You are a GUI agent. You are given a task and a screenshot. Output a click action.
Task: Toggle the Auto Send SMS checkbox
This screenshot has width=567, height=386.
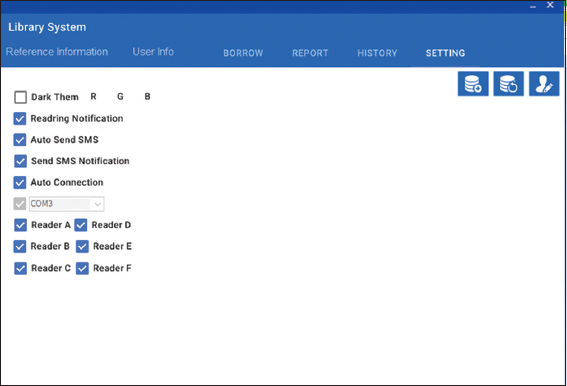tap(20, 140)
